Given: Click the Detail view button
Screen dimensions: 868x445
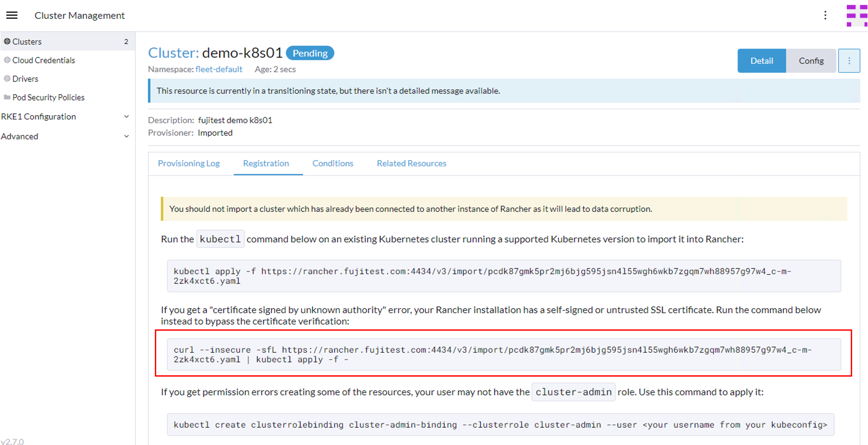Looking at the screenshot, I should tap(762, 61).
